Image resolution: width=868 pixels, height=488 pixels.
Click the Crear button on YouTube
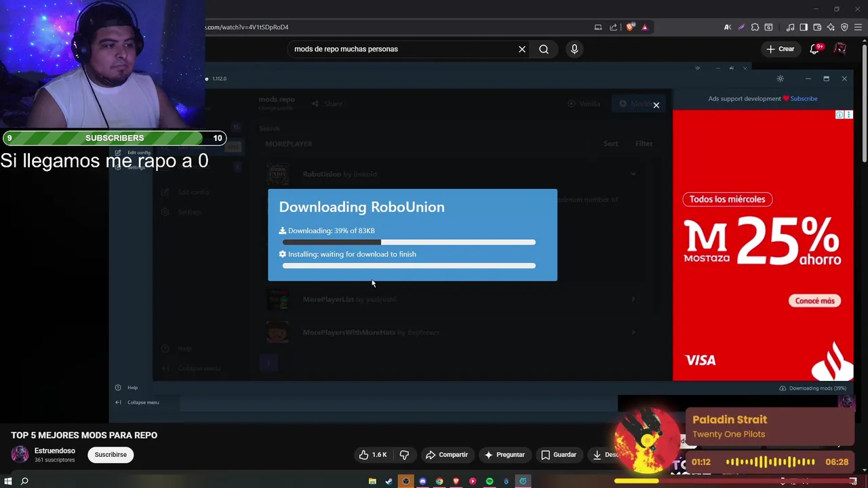coord(780,49)
